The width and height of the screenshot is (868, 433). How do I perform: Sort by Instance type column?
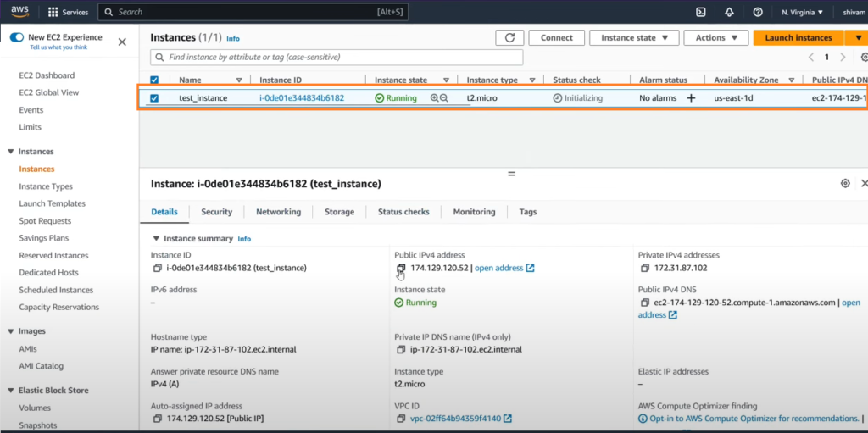click(x=532, y=80)
